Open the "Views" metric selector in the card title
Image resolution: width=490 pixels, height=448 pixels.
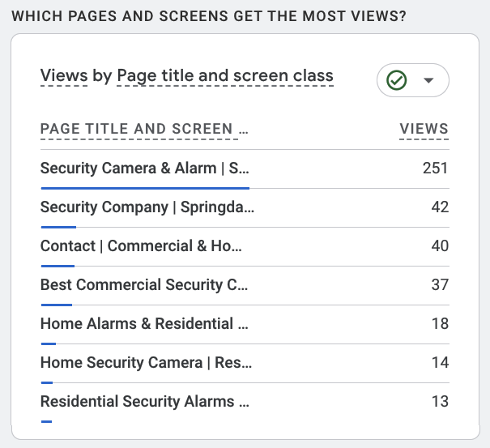[x=64, y=76]
